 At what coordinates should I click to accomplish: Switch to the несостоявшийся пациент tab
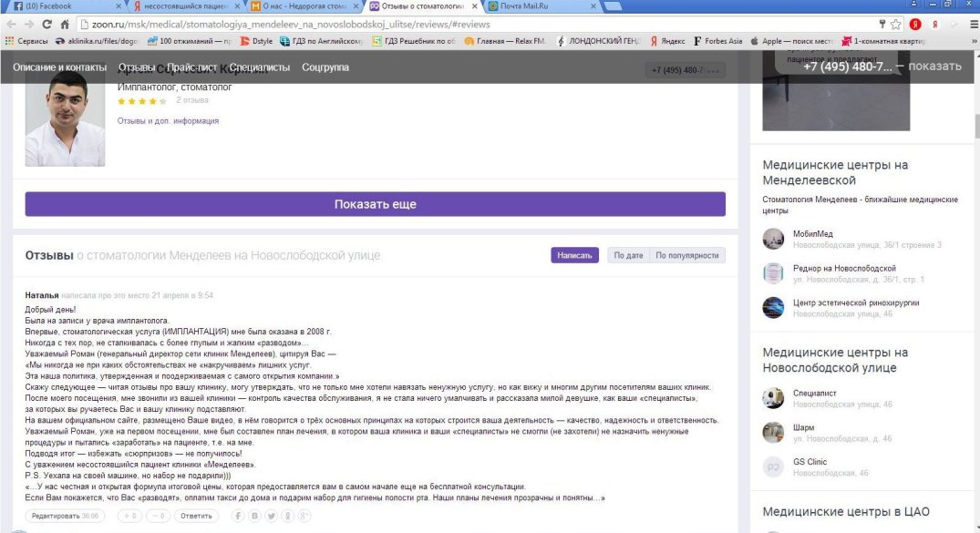[186, 6]
